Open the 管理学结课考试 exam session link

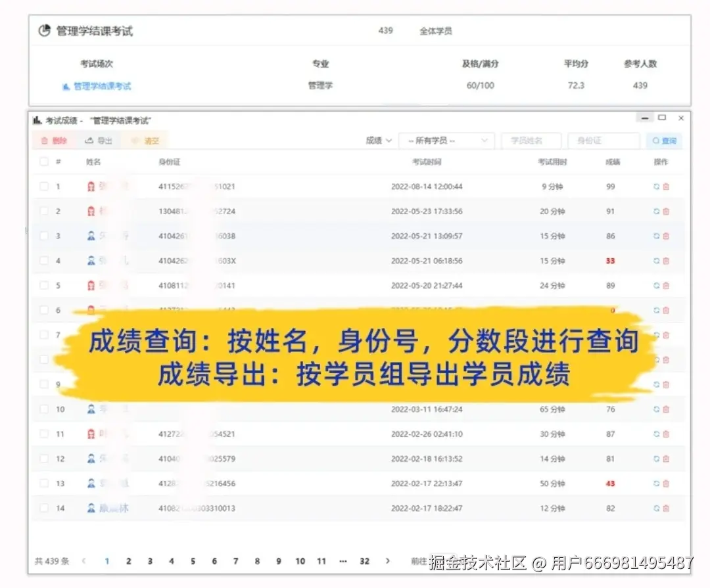(x=103, y=86)
